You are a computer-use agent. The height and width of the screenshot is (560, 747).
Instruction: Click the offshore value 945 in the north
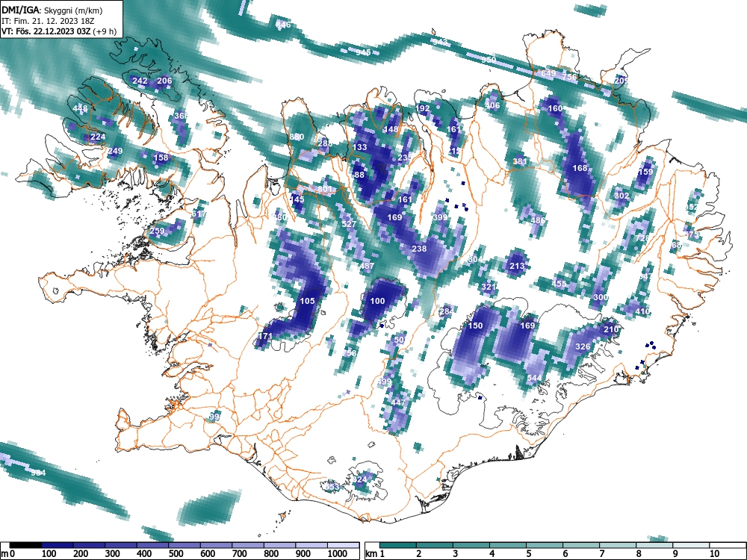point(363,52)
